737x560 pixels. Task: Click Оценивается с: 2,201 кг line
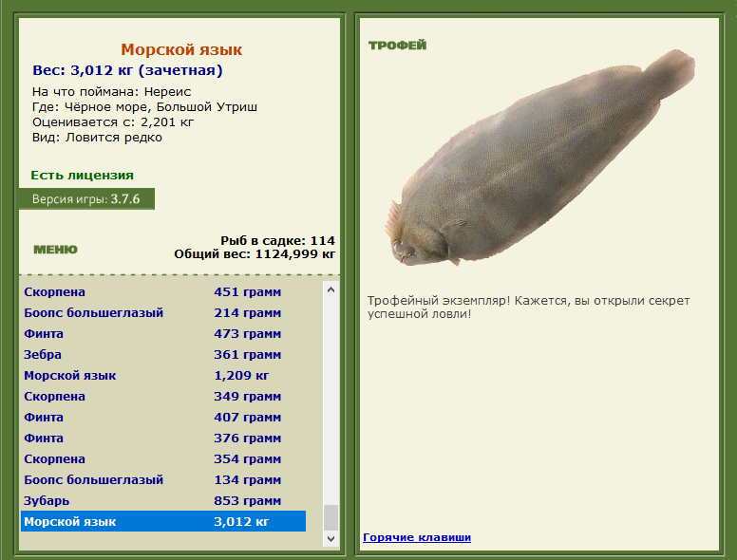point(113,122)
